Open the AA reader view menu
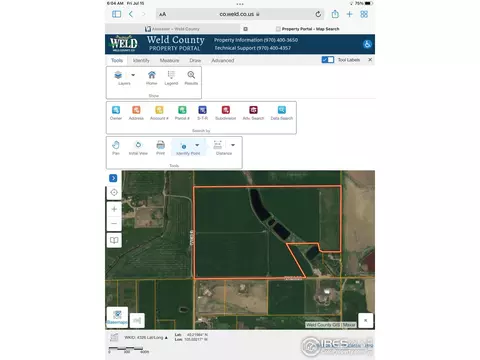The image size is (480, 360). (x=162, y=14)
